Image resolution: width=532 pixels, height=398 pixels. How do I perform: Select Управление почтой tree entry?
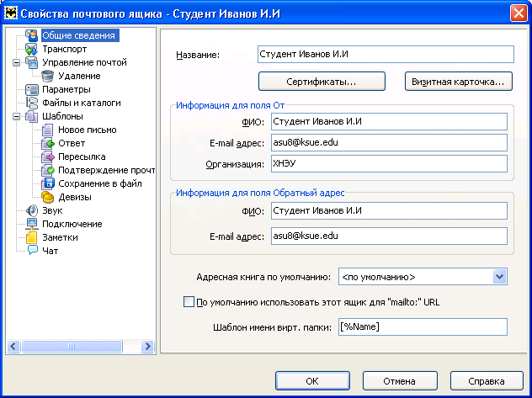(84, 62)
